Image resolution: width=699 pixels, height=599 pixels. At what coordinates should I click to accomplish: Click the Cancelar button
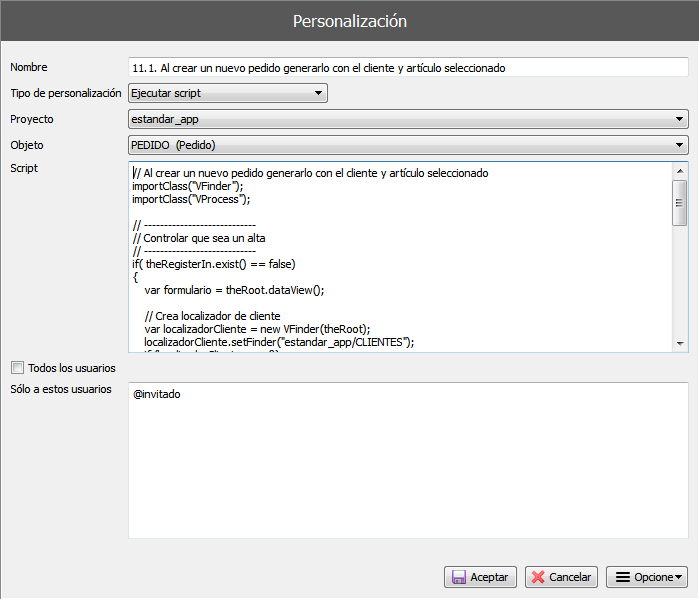pos(561,577)
